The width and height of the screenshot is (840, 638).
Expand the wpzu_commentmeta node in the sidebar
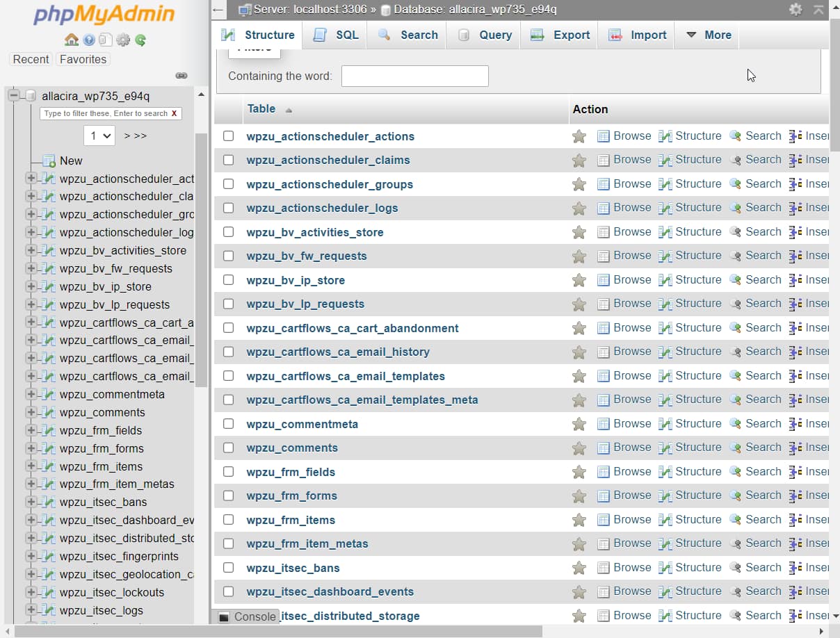31,394
